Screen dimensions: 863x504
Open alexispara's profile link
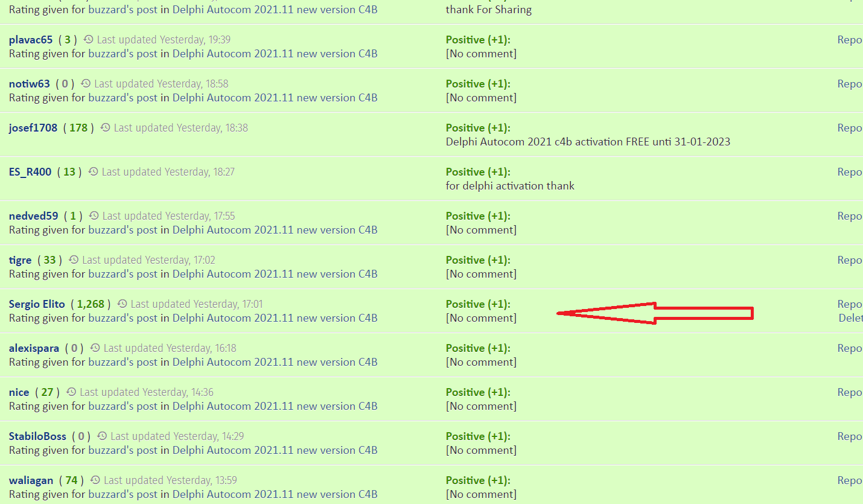tap(34, 348)
